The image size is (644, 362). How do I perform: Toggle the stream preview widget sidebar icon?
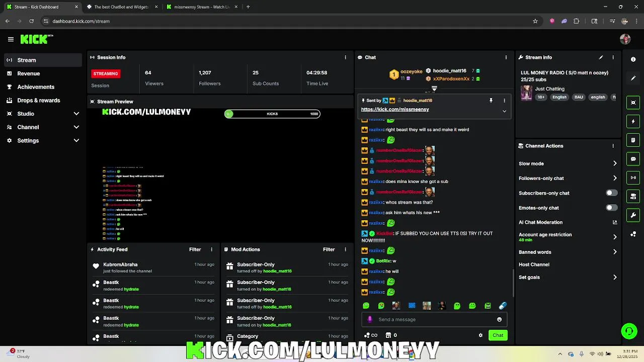tap(633, 103)
